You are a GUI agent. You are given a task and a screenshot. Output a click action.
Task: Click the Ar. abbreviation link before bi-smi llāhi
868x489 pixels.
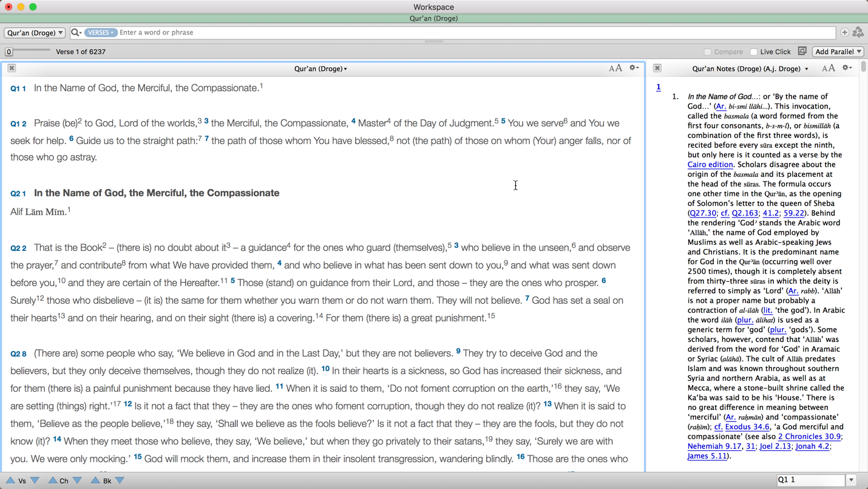click(721, 106)
